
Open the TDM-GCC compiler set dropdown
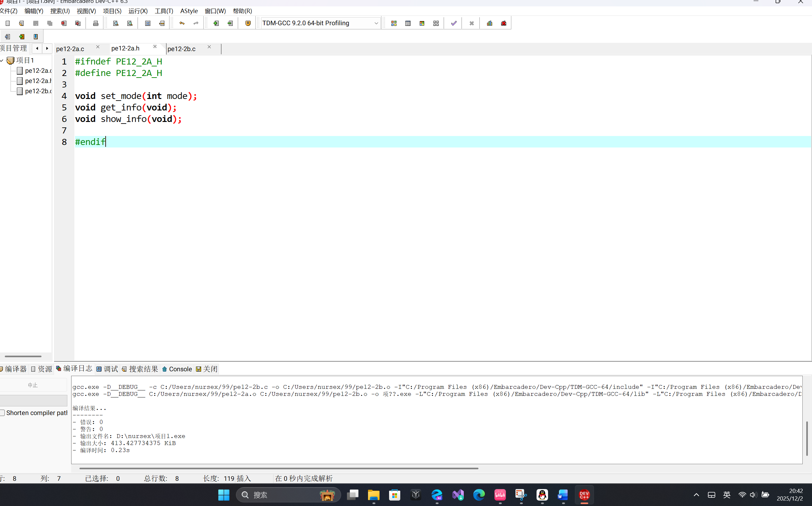point(376,23)
